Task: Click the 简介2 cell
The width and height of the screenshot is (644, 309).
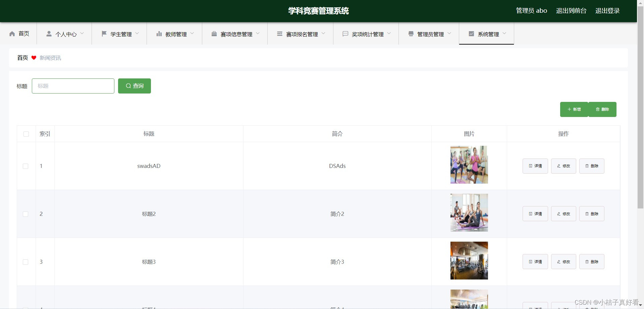Action: click(x=337, y=214)
